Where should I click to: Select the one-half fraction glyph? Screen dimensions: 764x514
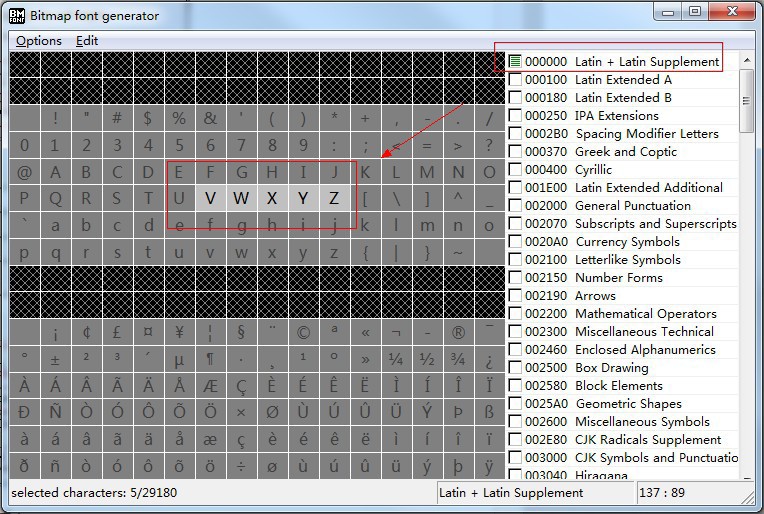[427, 360]
